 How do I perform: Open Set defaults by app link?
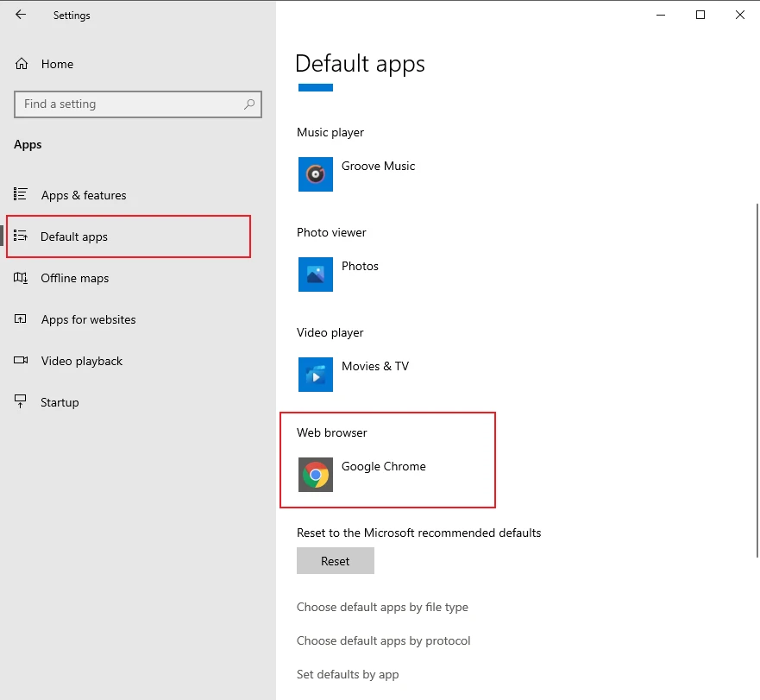pos(348,674)
